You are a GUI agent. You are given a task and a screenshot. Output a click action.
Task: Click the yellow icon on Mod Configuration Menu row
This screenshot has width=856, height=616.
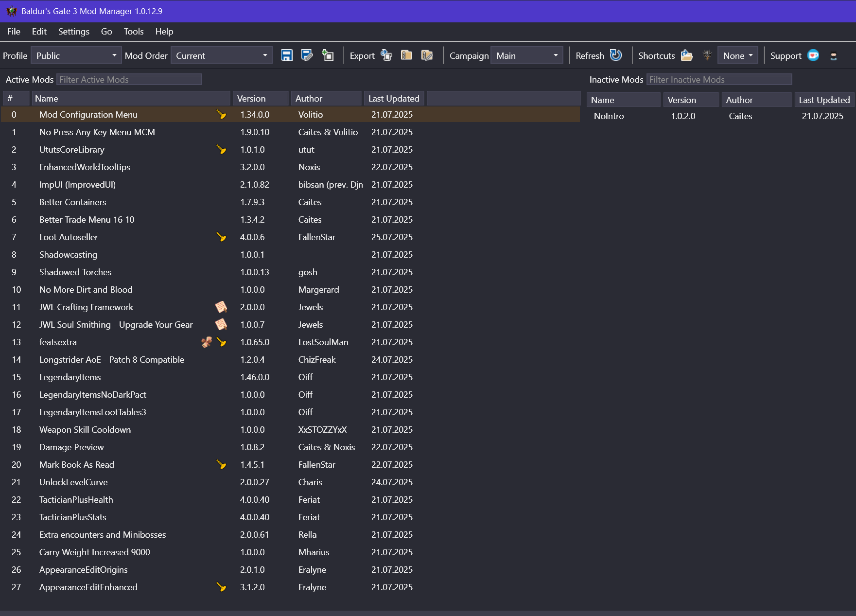click(221, 115)
